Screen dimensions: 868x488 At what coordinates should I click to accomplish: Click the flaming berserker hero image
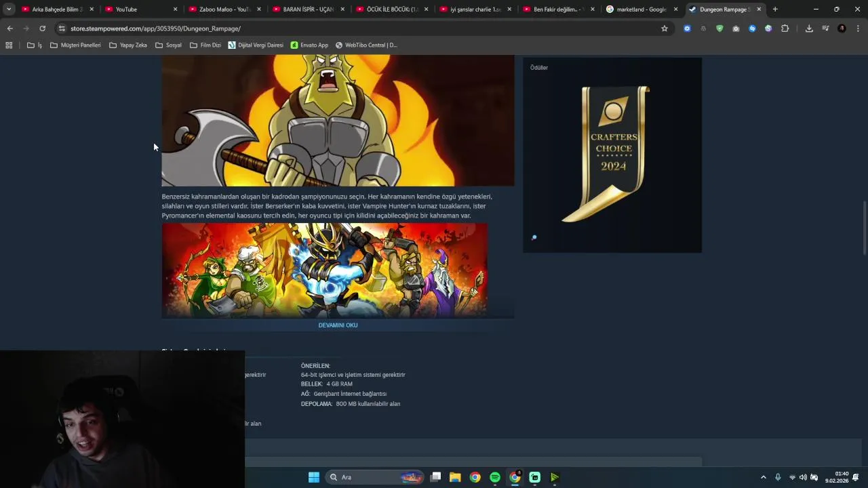point(338,121)
